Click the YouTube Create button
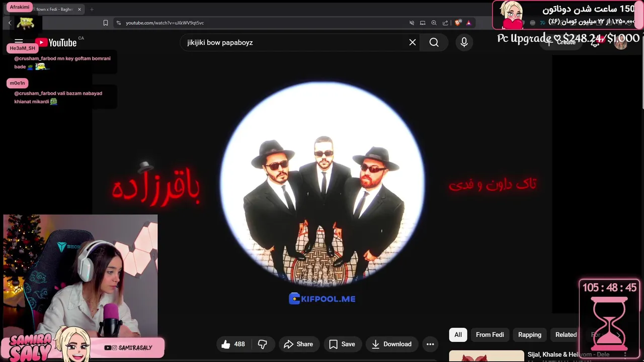This screenshot has height=362, width=644. [561, 42]
